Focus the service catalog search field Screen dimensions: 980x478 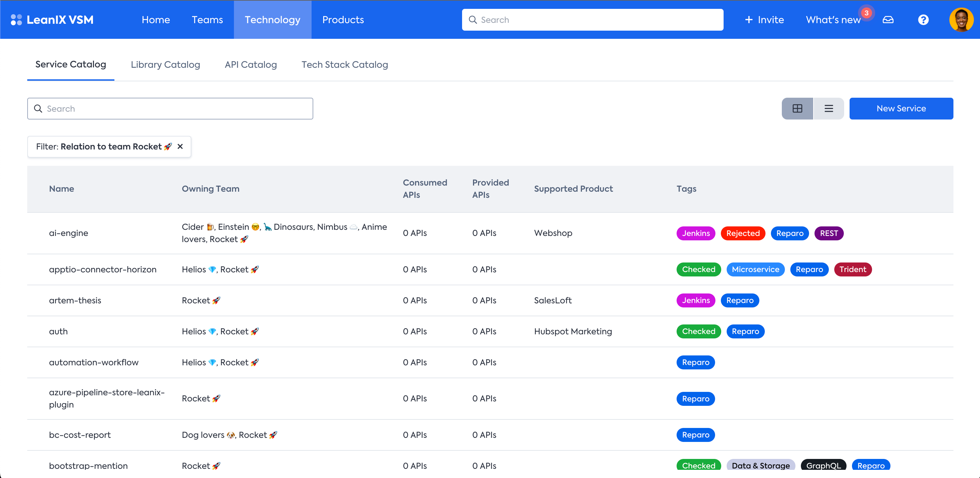click(170, 109)
